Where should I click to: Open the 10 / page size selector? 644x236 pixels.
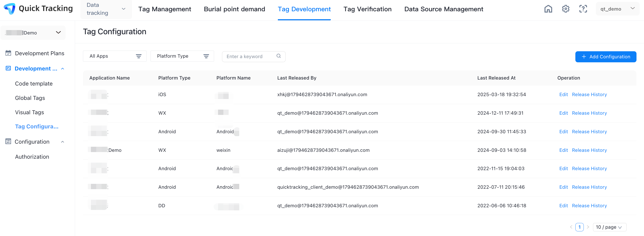609,227
